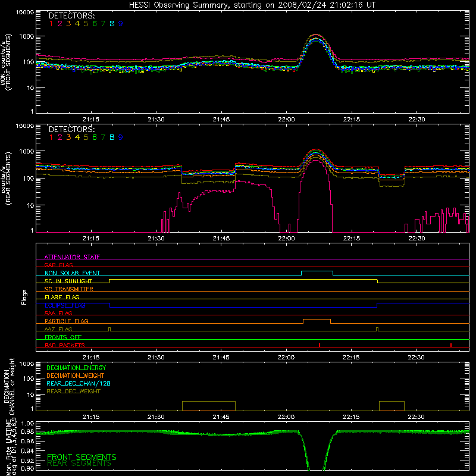Click the 21:30 time tick under the decimation panel
Image resolution: width=476 pixels, height=476 pixels.
[x=156, y=417]
